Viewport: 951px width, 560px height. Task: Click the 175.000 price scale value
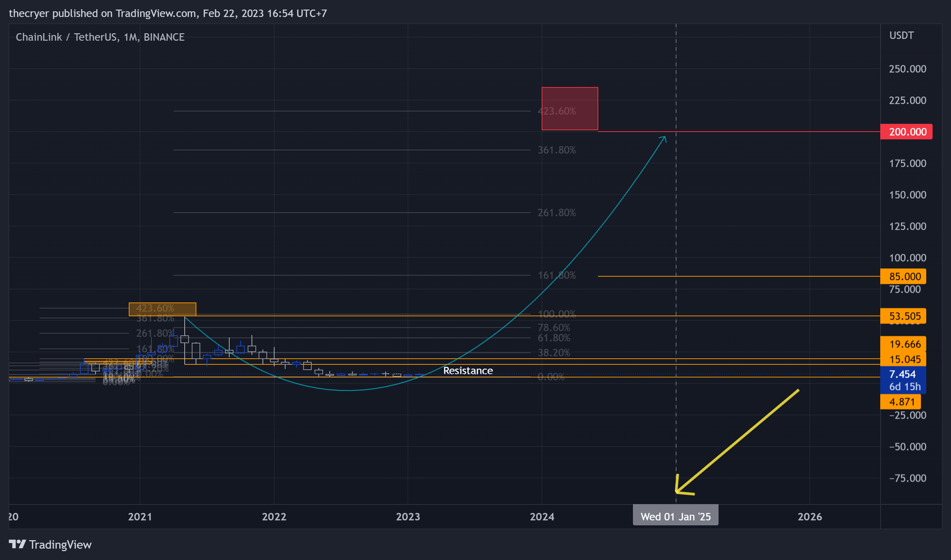pyautogui.click(x=907, y=163)
